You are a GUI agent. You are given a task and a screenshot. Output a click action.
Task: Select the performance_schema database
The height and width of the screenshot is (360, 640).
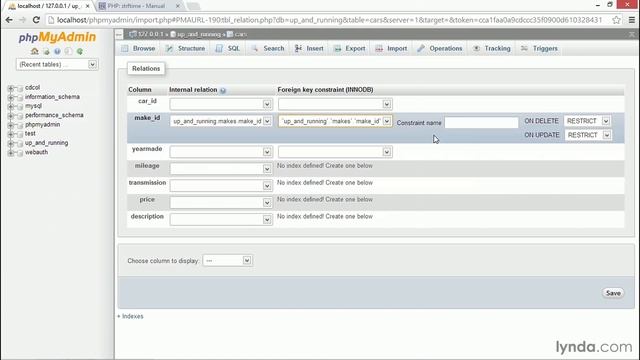tap(54, 115)
